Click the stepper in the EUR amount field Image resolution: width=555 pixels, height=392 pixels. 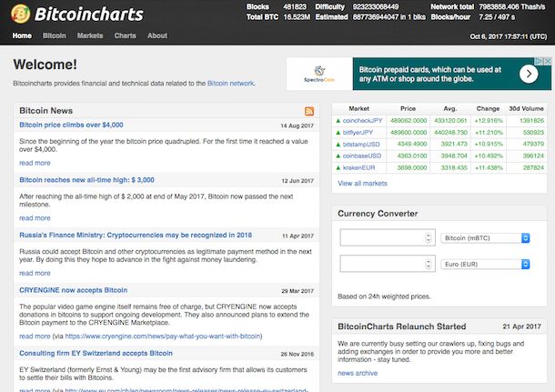coord(429,264)
